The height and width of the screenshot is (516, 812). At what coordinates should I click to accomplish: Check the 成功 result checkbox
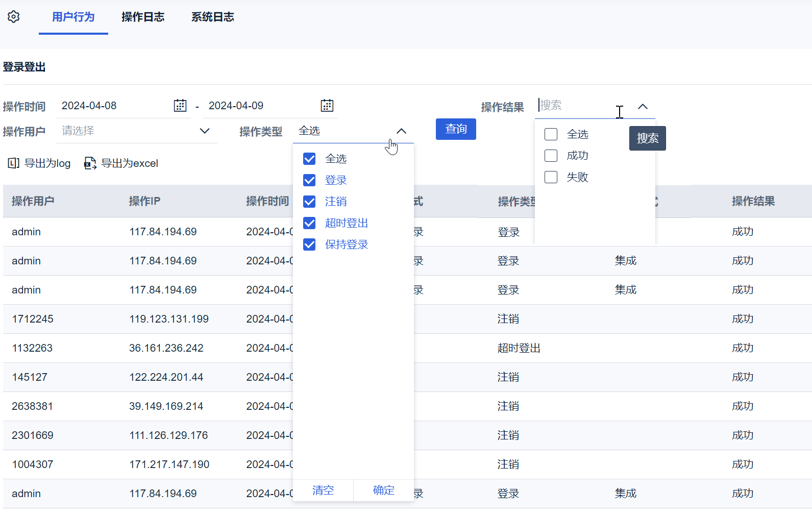coord(551,156)
